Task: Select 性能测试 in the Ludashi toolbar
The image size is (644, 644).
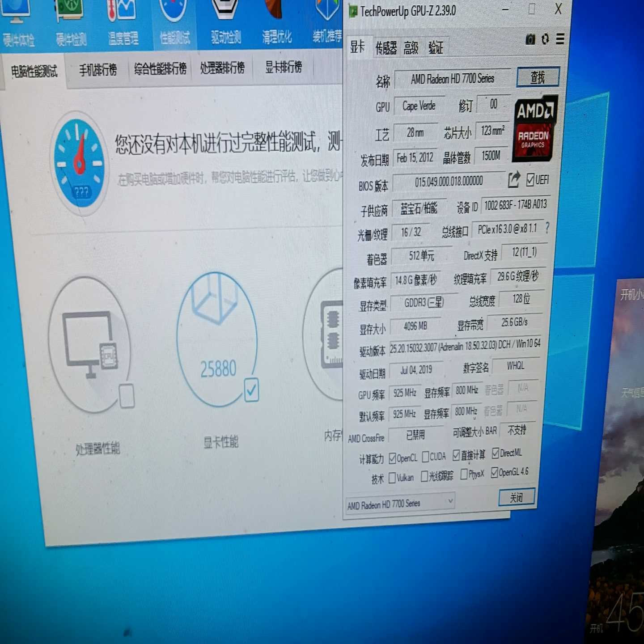Action: [x=174, y=25]
